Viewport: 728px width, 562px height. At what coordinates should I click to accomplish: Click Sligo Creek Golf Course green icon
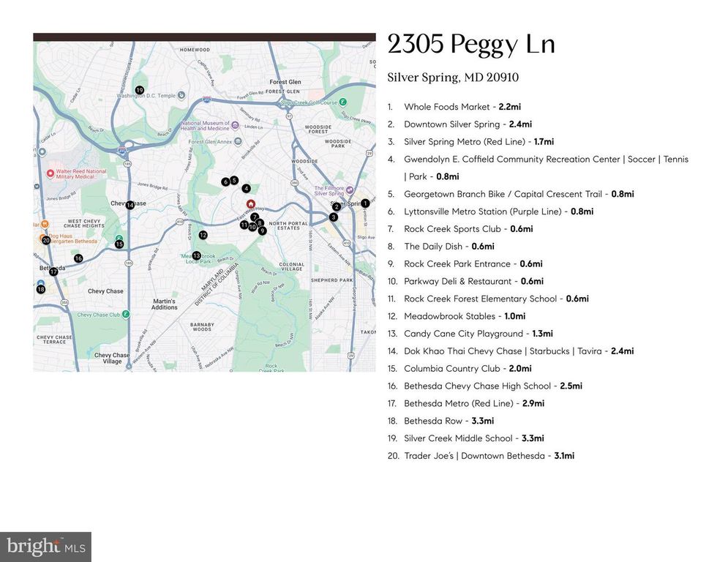tap(342, 102)
